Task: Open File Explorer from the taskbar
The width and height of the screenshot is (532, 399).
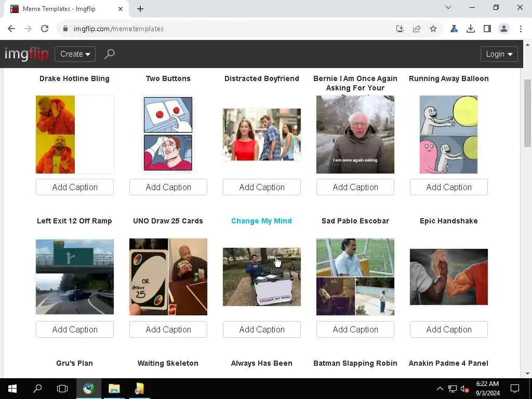Action: point(114,389)
